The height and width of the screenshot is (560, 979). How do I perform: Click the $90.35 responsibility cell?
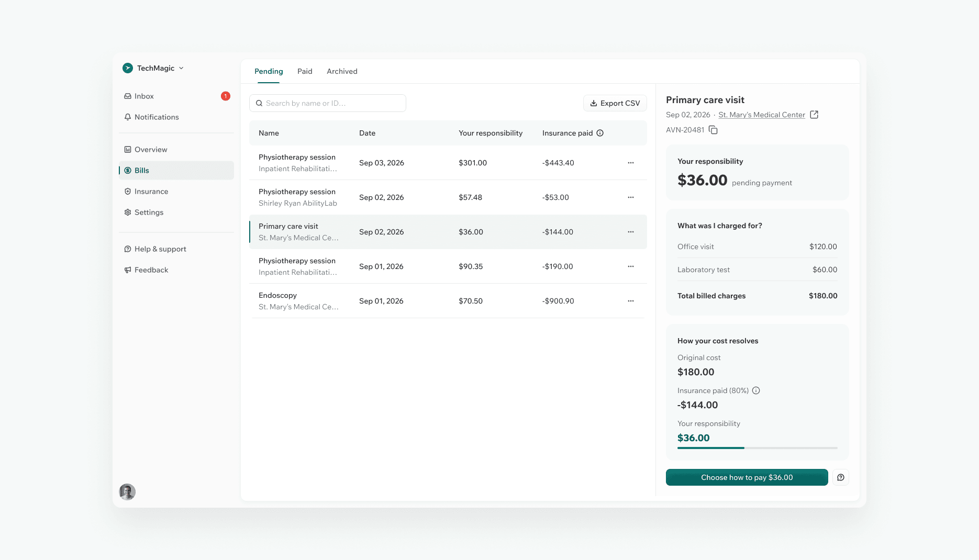[x=471, y=266]
